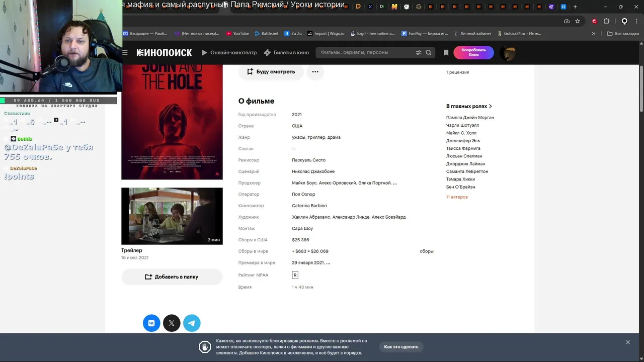
Task: Open the user profile avatar
Action: (x=507, y=53)
